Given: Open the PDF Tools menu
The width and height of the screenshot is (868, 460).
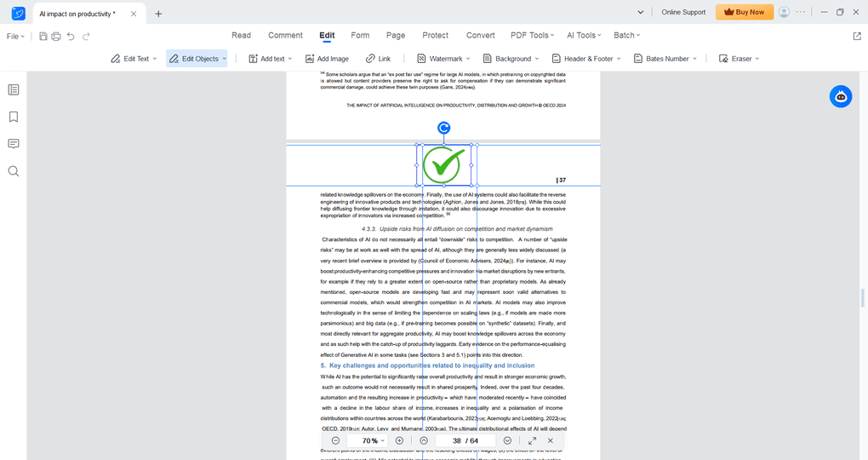Looking at the screenshot, I should (532, 36).
